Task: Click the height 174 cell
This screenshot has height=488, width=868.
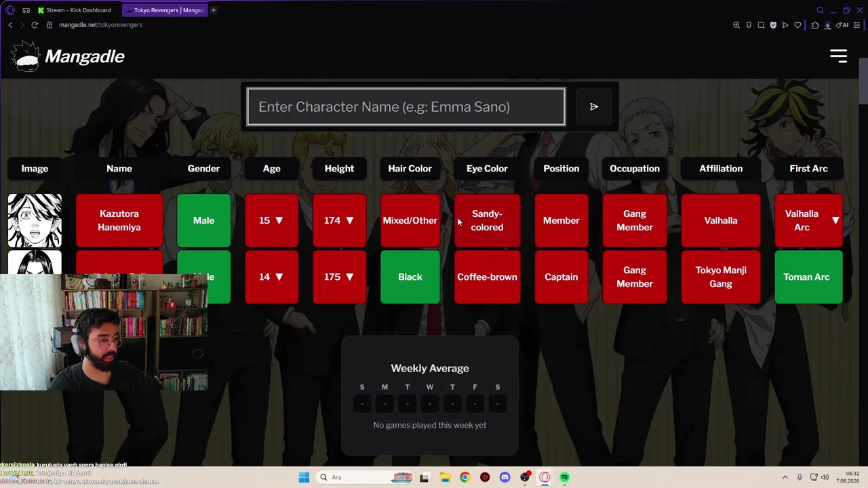Action: (339, 220)
